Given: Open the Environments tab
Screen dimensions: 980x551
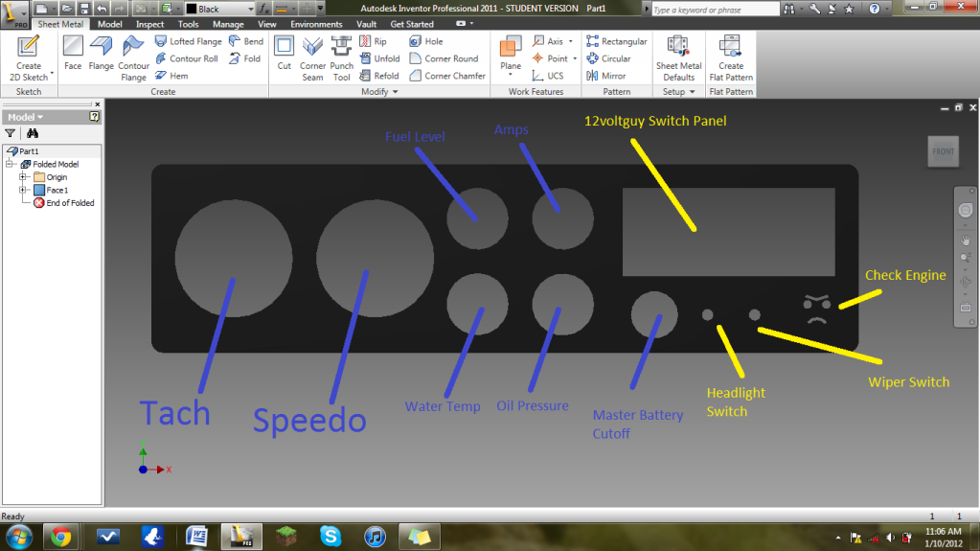Looking at the screenshot, I should pos(316,24).
